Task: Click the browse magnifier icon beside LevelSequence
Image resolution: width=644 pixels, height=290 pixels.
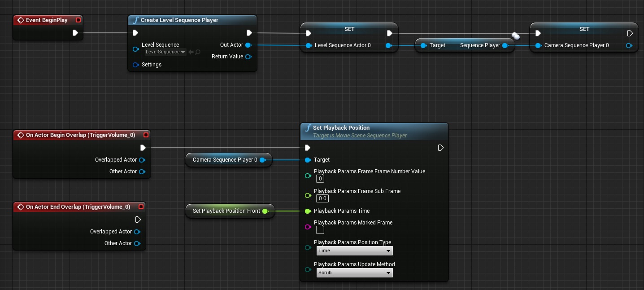Action: tap(198, 52)
